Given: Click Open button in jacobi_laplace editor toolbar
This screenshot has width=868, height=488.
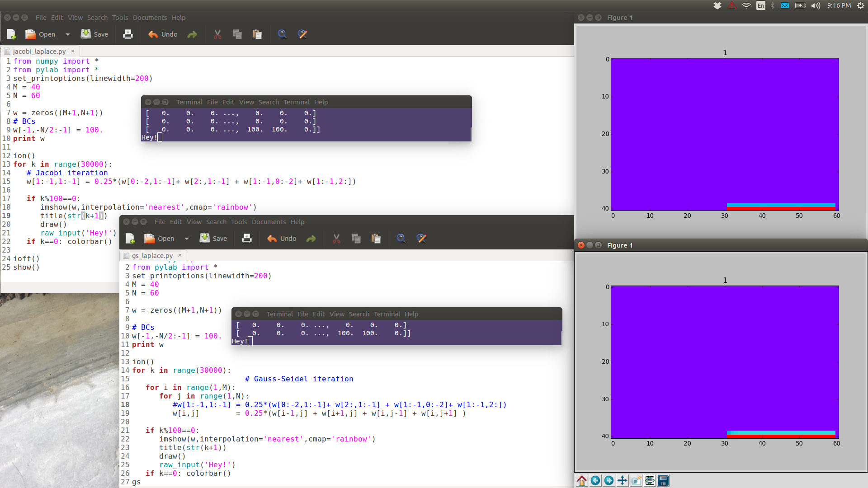Looking at the screenshot, I should (x=40, y=34).
